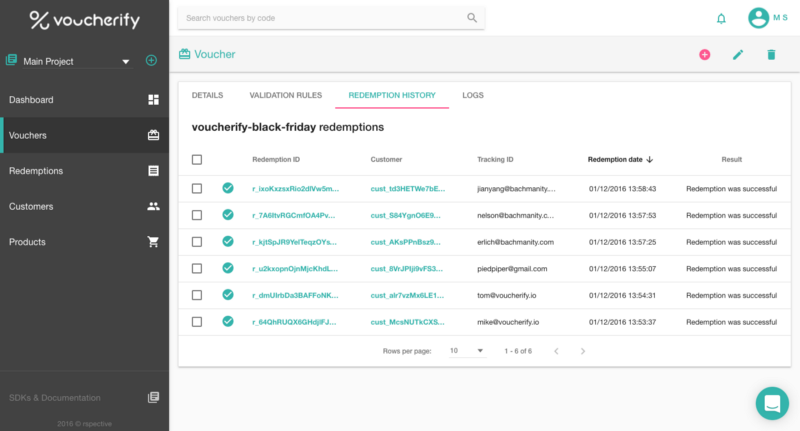Open notifications bell

pyautogui.click(x=721, y=19)
